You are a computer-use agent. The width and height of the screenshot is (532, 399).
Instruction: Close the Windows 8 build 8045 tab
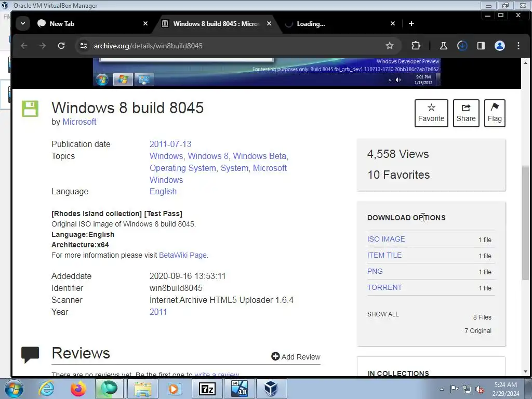[x=269, y=24]
